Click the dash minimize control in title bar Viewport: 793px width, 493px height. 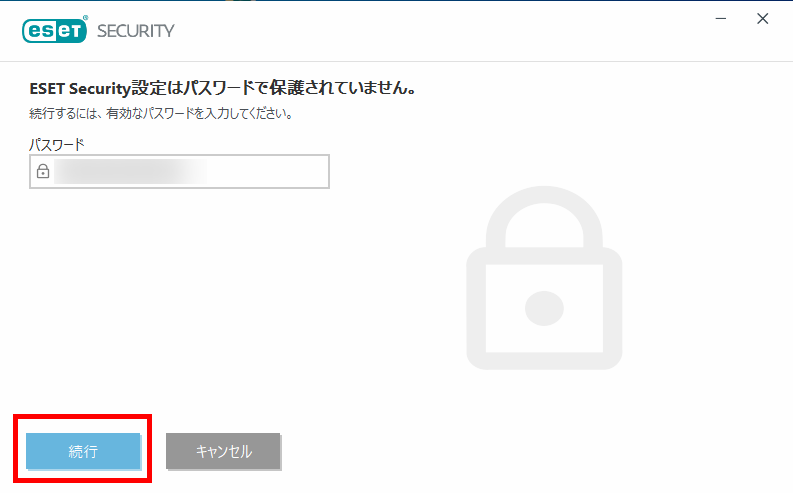click(x=721, y=19)
